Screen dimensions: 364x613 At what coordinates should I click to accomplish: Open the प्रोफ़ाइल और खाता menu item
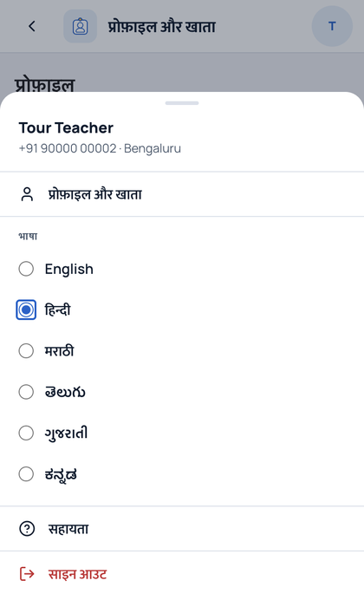pyautogui.click(x=182, y=194)
